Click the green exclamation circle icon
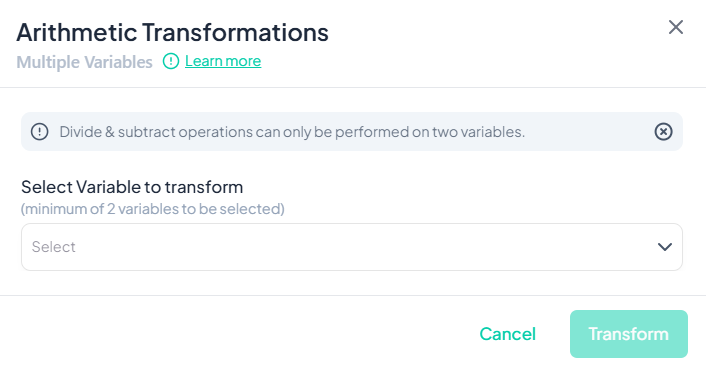Screen dimensions: 706x368 (171, 61)
